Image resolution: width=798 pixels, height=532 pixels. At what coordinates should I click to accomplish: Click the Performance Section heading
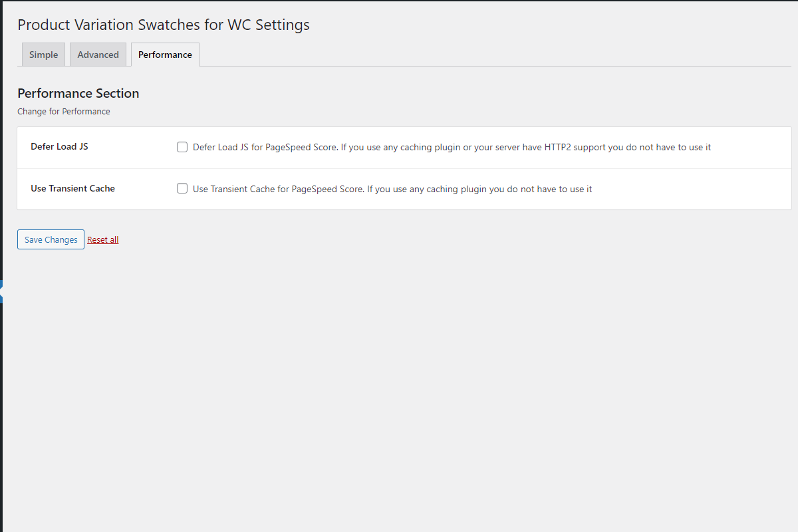(78, 93)
